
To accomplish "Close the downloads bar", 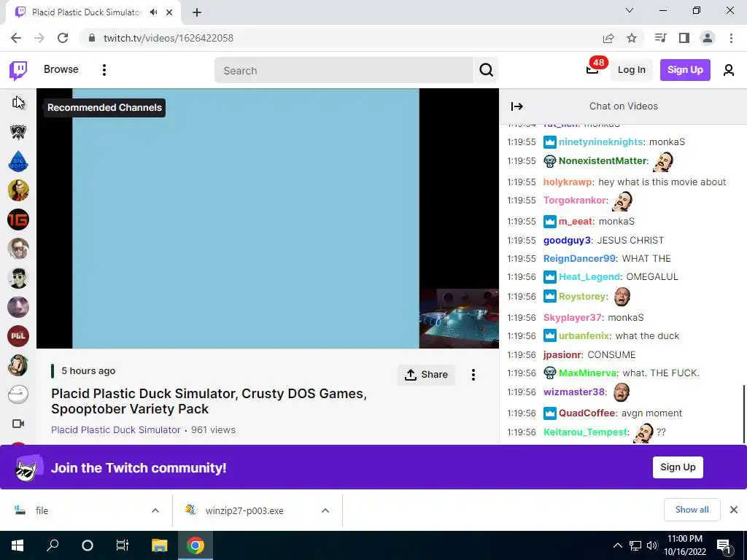I will (x=734, y=510).
